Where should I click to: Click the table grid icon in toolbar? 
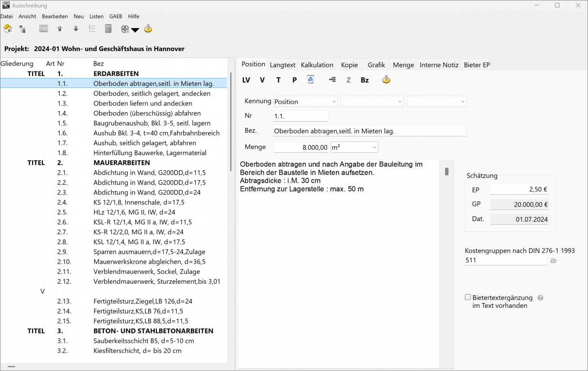pyautogui.click(x=43, y=29)
